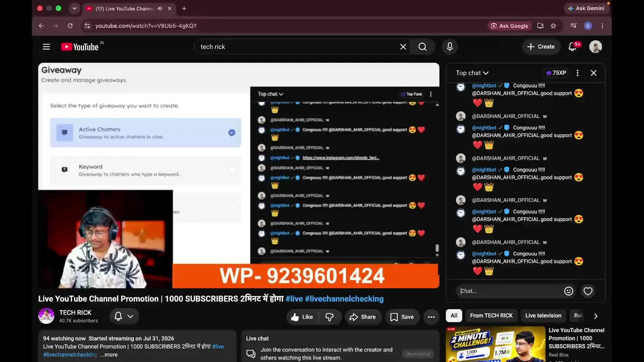Switch to the Live YouTube Channel browser tab

(128, 9)
